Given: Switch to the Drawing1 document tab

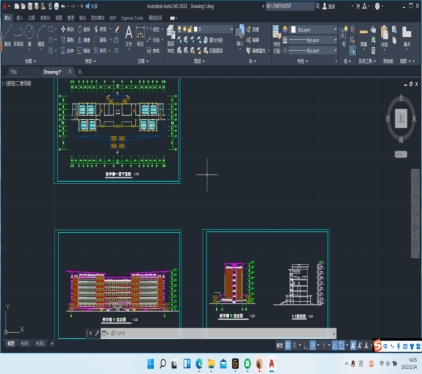Looking at the screenshot, I should [53, 72].
